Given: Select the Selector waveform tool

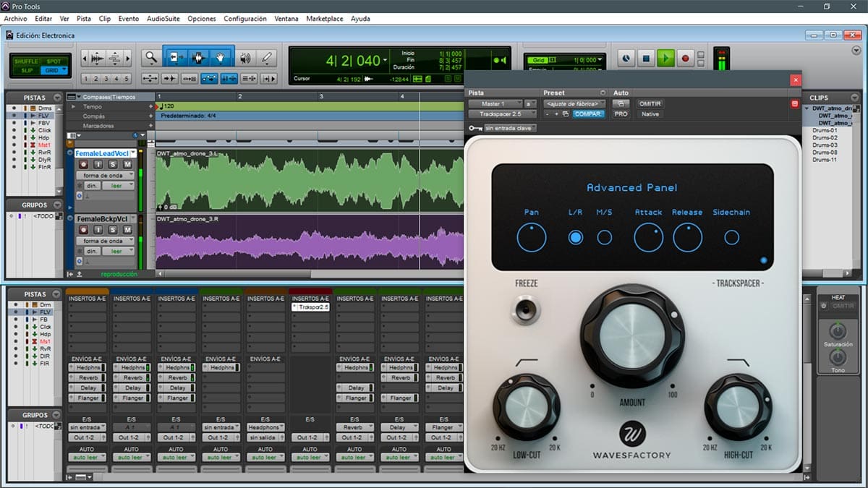Looking at the screenshot, I should [x=197, y=58].
